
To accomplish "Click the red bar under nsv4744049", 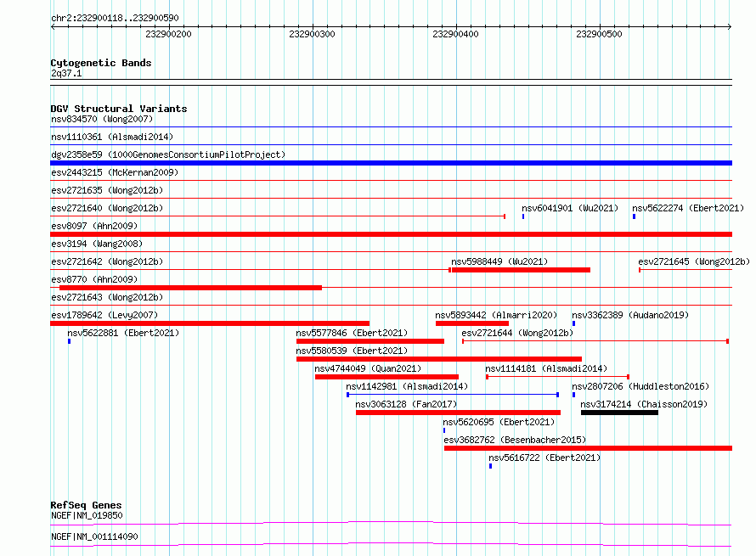I will [x=386, y=377].
